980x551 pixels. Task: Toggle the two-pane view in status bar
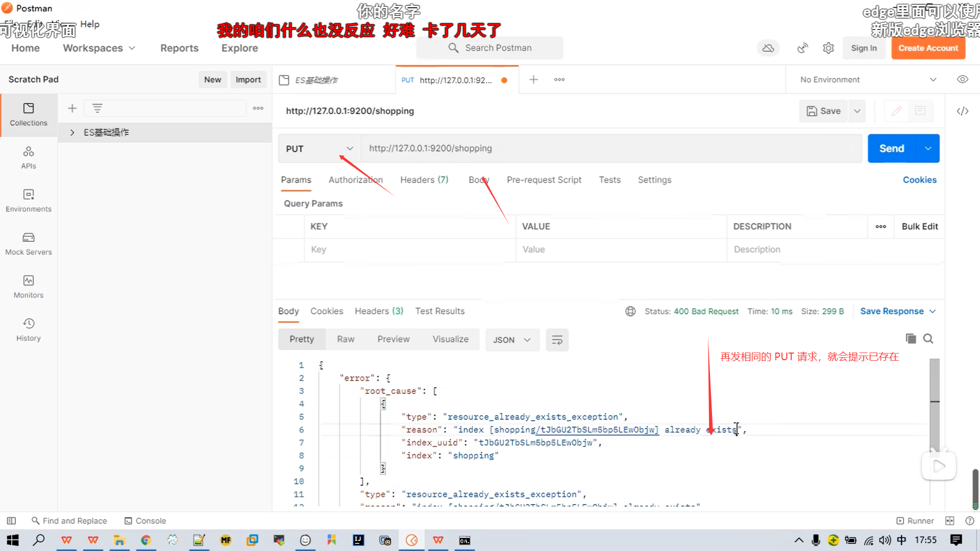(x=949, y=521)
